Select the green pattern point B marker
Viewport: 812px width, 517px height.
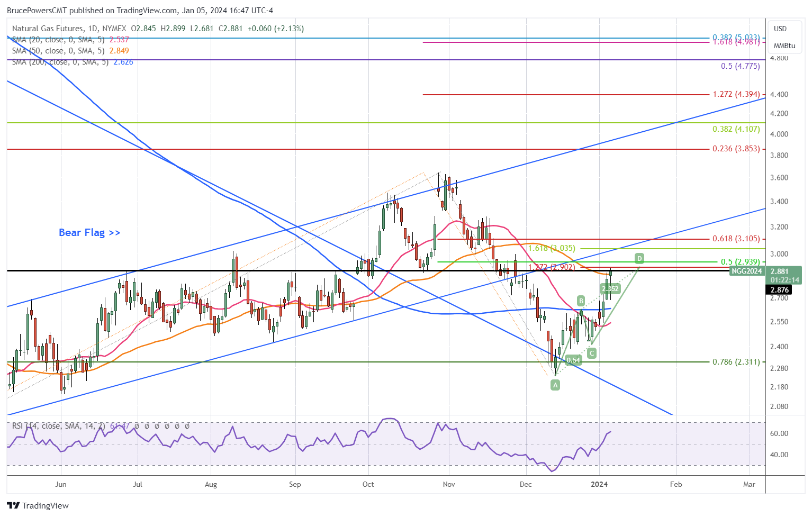click(x=581, y=301)
